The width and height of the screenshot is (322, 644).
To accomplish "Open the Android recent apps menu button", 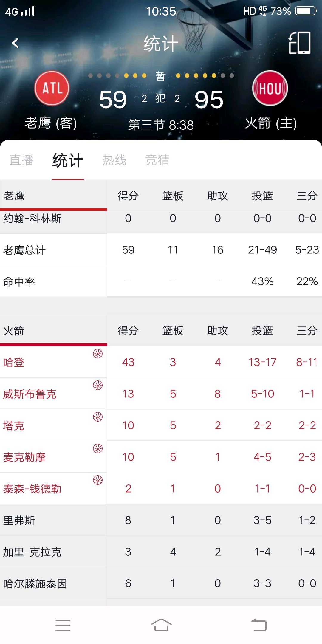I will pyautogui.click(x=63, y=625).
